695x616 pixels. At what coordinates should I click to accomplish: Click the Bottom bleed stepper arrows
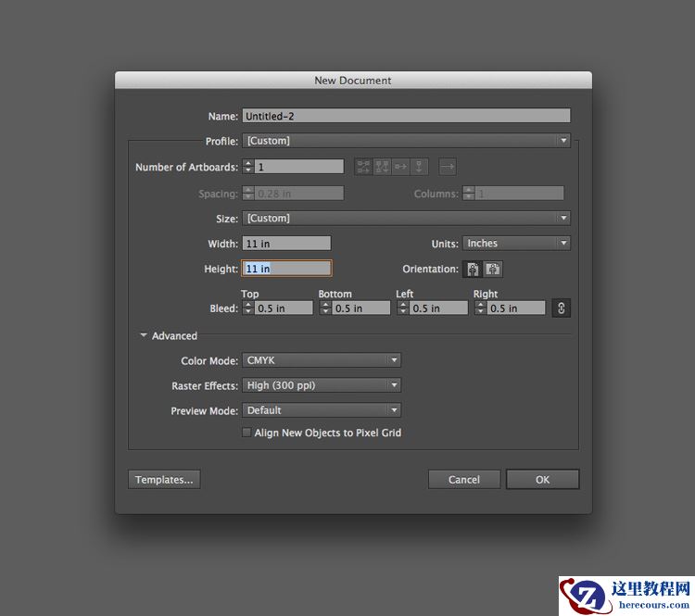click(326, 308)
